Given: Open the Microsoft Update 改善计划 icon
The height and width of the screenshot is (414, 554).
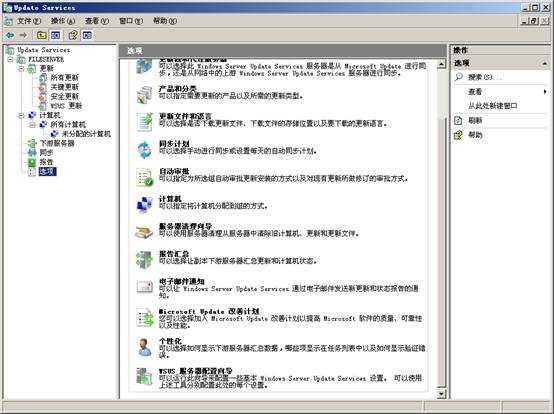Looking at the screenshot, I should click(144, 317).
